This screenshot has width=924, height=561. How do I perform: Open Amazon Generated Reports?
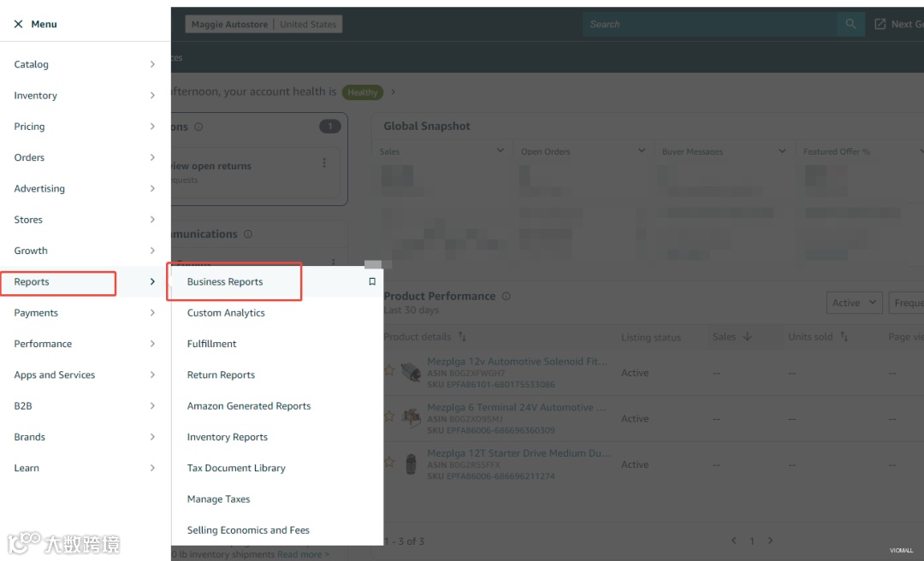[249, 406]
